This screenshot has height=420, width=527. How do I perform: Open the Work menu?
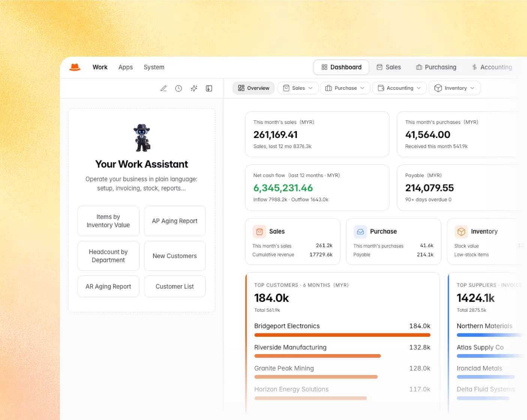[x=100, y=67]
